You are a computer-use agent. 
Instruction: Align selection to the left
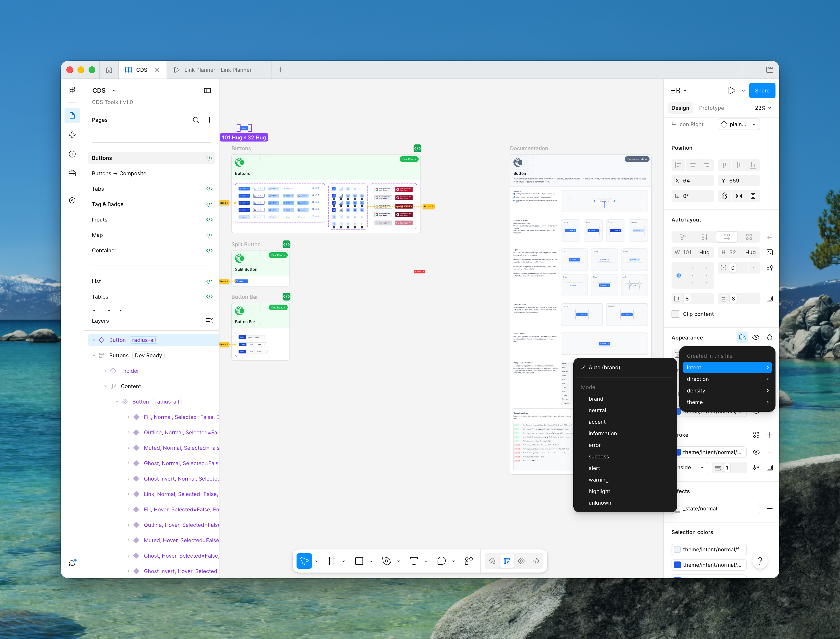tap(678, 165)
